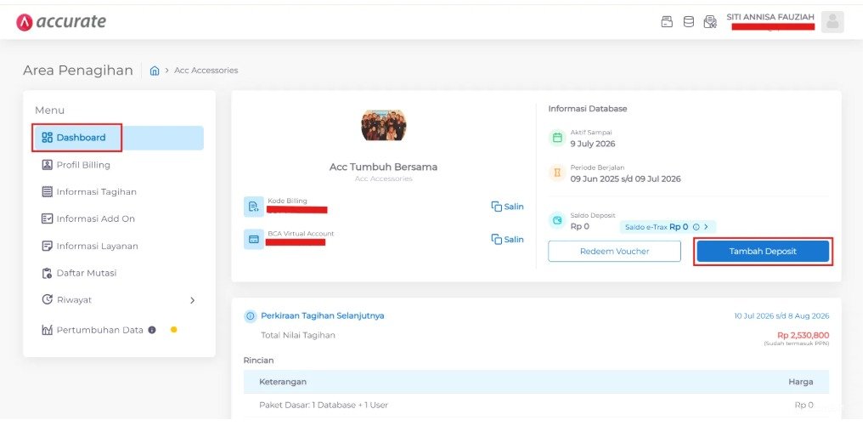The width and height of the screenshot is (868, 437).
Task: Click the Redeem Voucher button
Action: [x=614, y=251]
